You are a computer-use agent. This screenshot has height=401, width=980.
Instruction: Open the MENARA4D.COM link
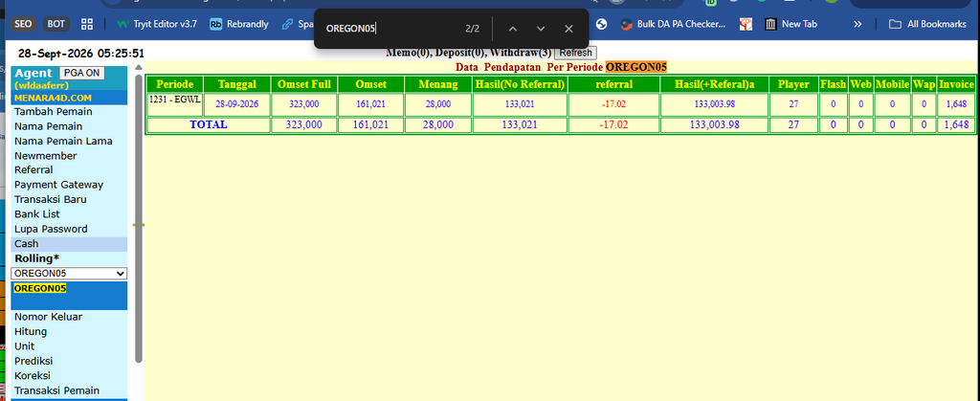click(x=53, y=98)
